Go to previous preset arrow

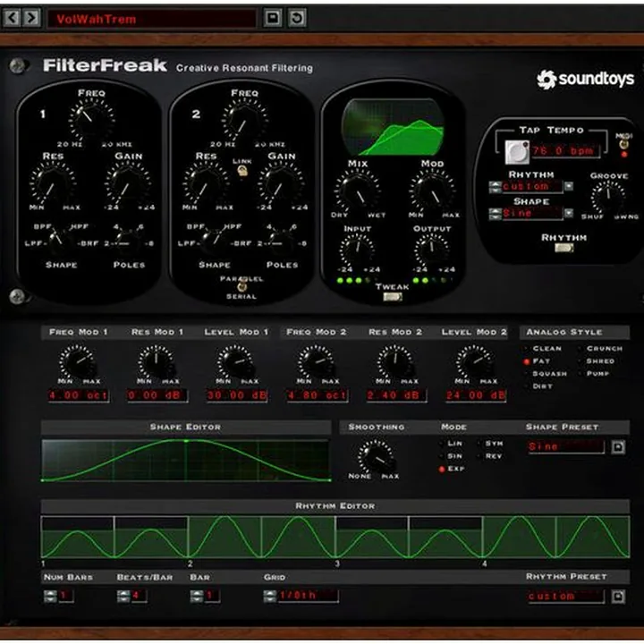[12, 18]
